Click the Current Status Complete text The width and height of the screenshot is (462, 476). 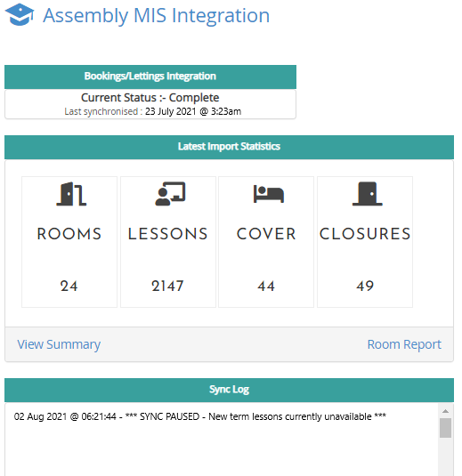click(150, 98)
